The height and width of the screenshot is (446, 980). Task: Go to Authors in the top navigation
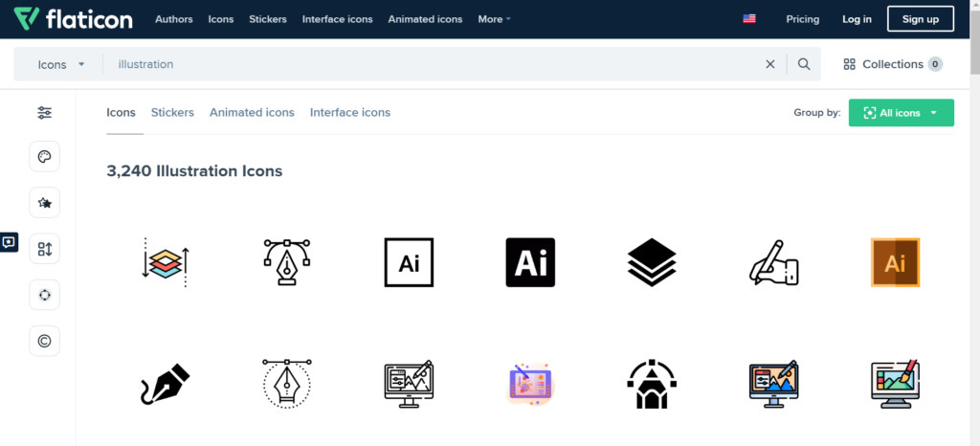click(174, 19)
